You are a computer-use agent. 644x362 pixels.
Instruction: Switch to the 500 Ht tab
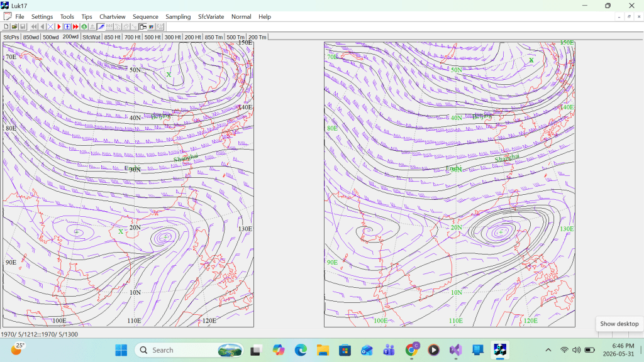[152, 37]
